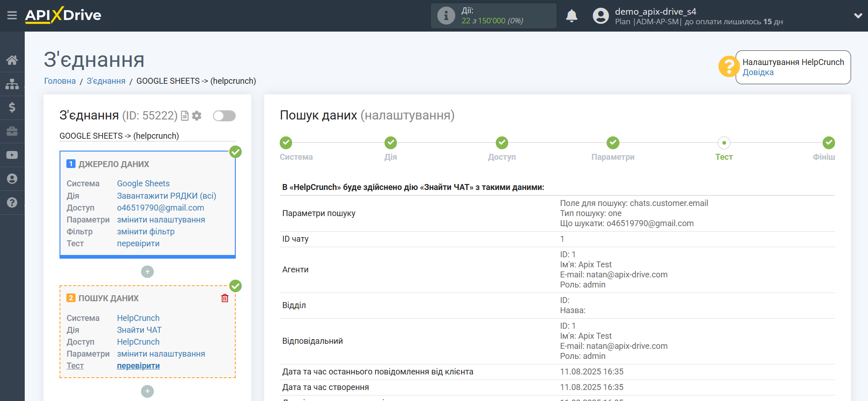Expand the account dropdown arrow
This screenshot has height=401, width=868.
[858, 16]
